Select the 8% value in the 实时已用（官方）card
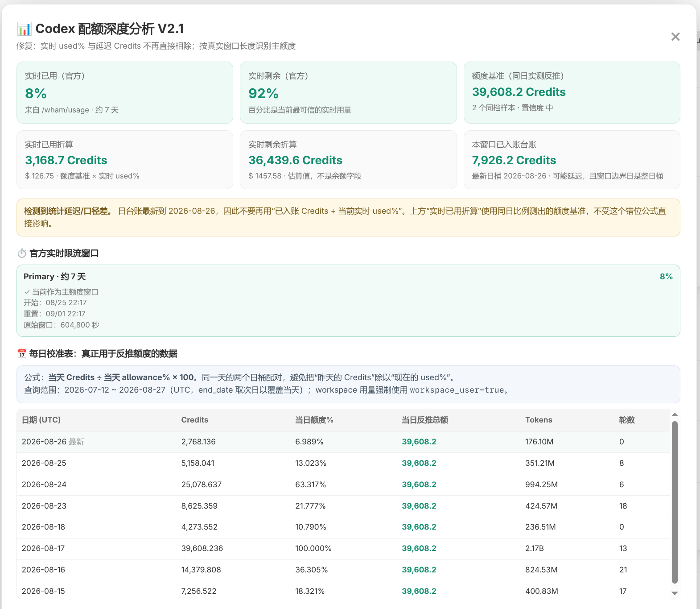 36,94
